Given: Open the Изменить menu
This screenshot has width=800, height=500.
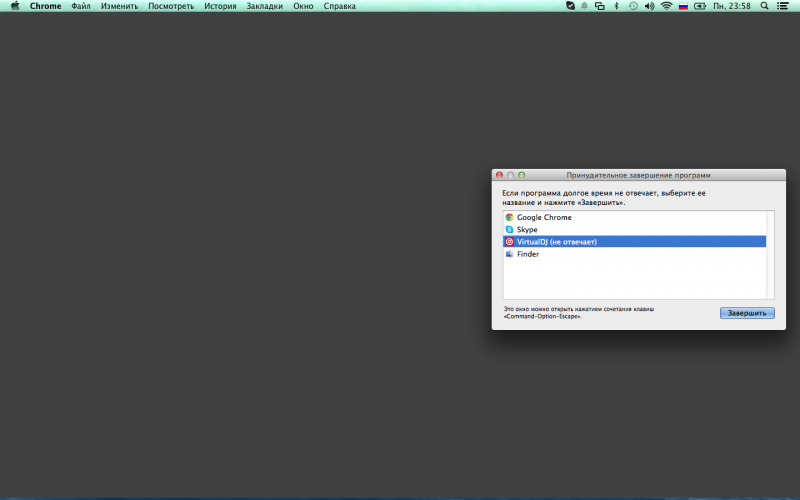Looking at the screenshot, I should tap(119, 6).
